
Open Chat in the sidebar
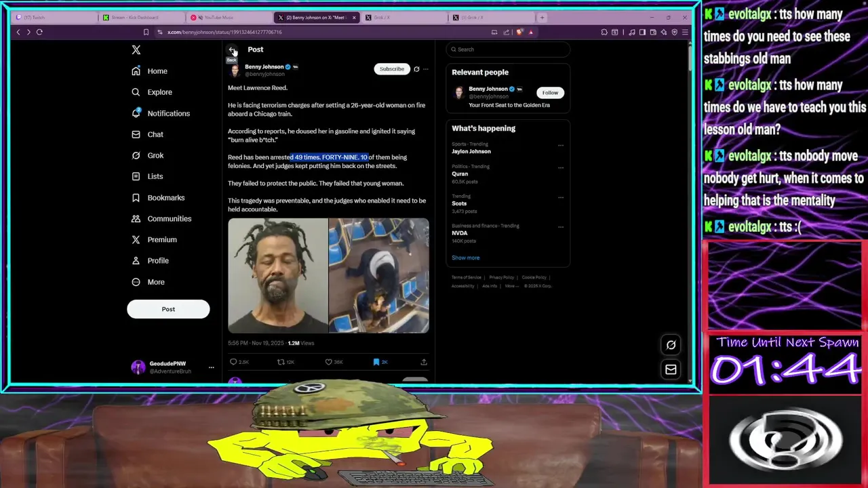click(x=147, y=134)
